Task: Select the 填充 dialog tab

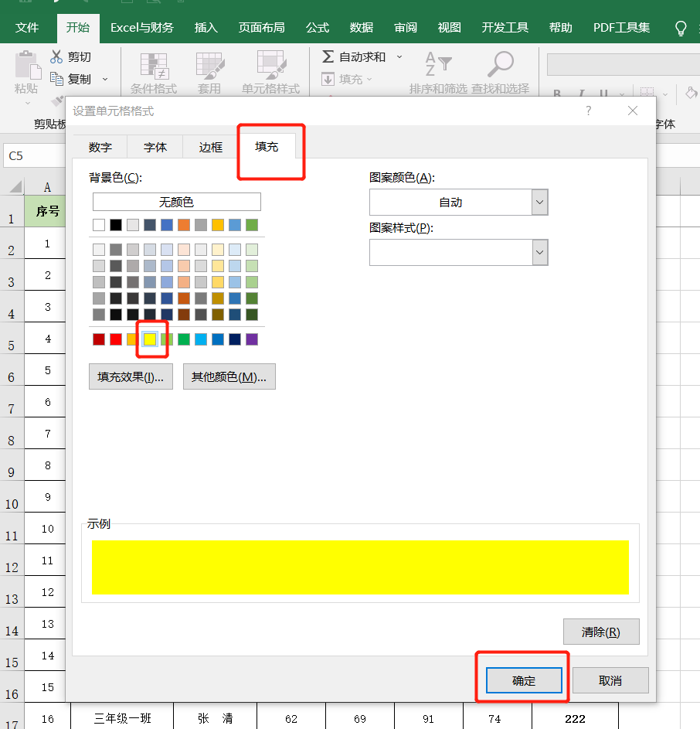Action: pos(267,146)
